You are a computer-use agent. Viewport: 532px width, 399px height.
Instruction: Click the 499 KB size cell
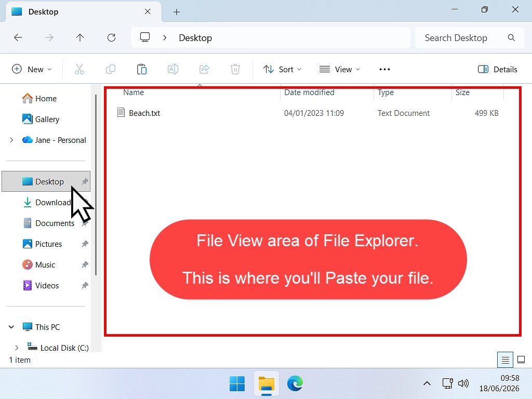(486, 113)
